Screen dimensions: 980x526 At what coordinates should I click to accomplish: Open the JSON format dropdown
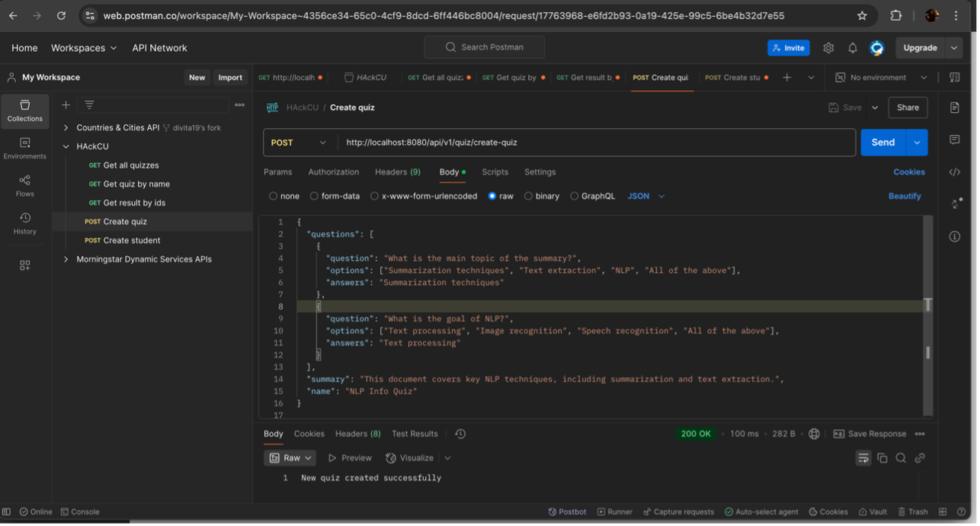pos(645,196)
